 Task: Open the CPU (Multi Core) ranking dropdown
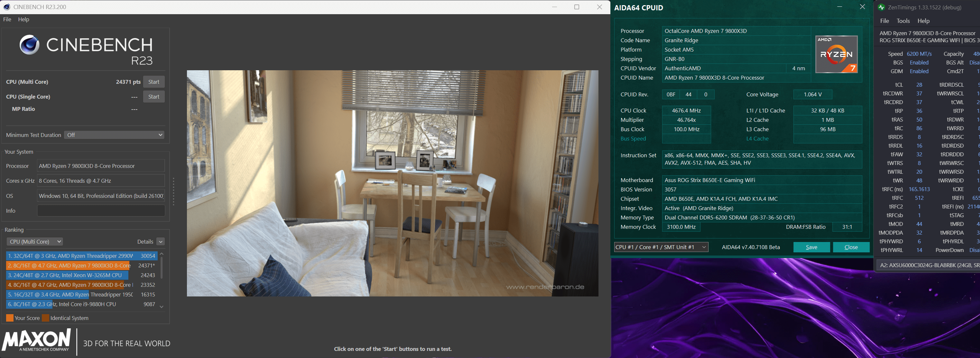coord(35,241)
